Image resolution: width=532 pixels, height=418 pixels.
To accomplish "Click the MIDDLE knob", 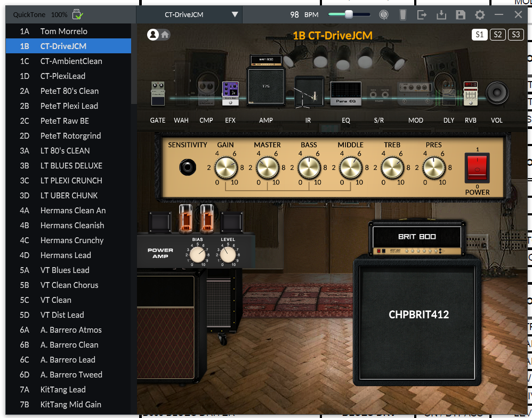I will coord(350,167).
